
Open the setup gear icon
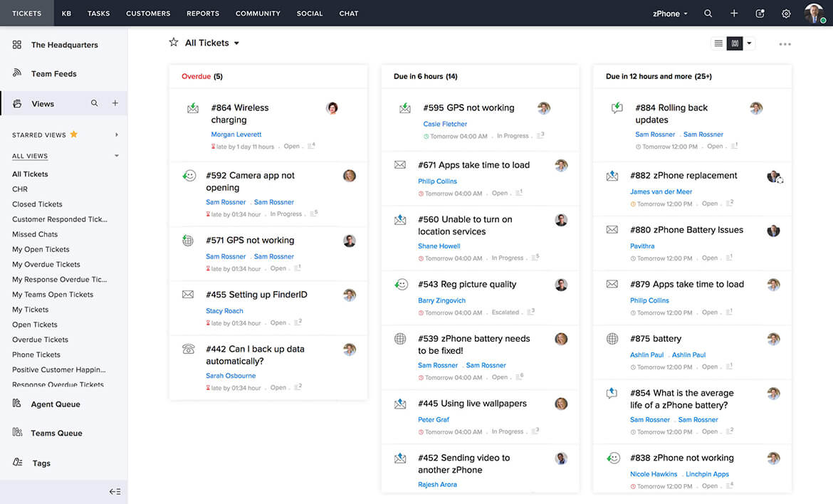click(786, 13)
